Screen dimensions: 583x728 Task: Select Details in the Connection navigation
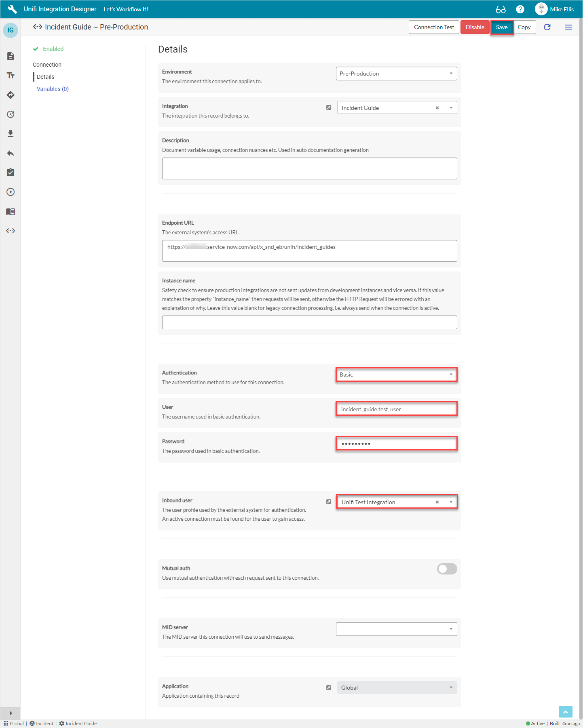click(45, 77)
